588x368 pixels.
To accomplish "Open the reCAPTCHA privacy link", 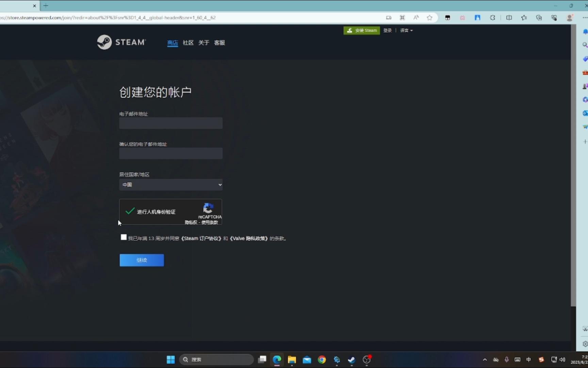I will click(191, 222).
